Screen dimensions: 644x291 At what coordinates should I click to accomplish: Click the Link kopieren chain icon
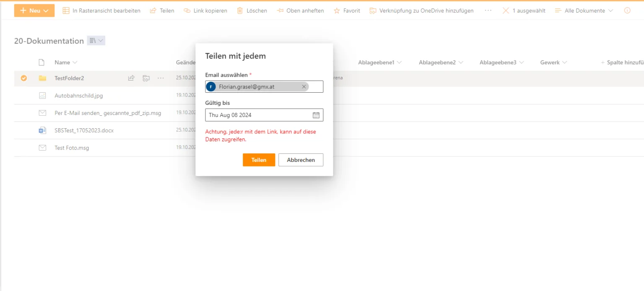click(x=187, y=10)
